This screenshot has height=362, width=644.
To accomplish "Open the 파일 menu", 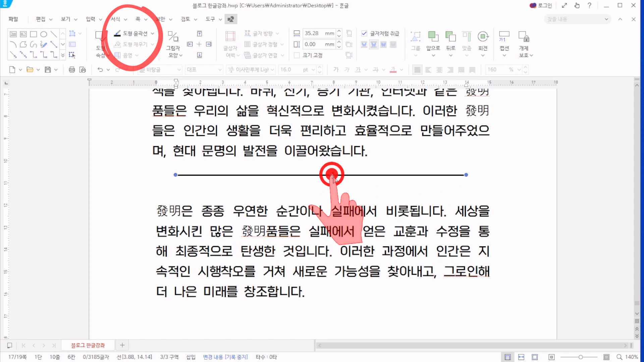I will 13,19.
